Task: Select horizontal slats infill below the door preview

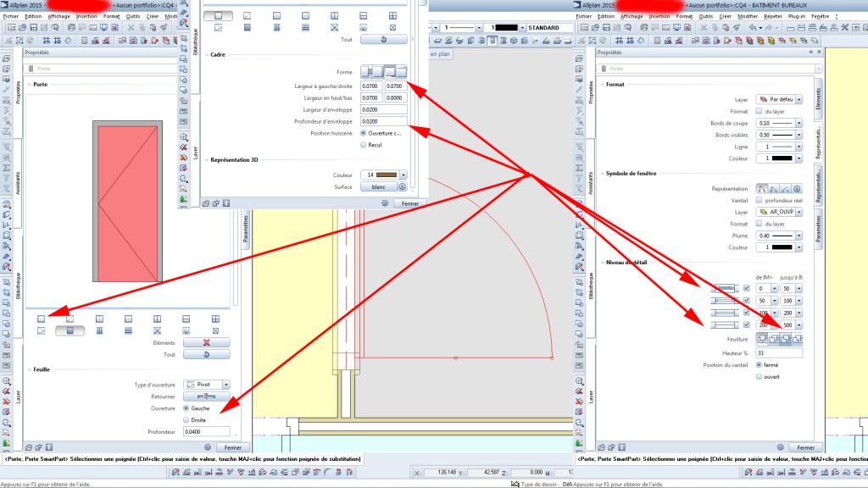Action: click(129, 331)
